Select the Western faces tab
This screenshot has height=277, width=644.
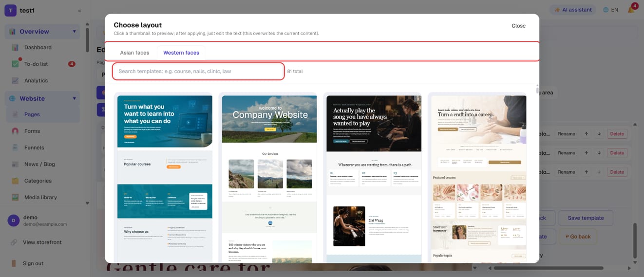[181, 53]
